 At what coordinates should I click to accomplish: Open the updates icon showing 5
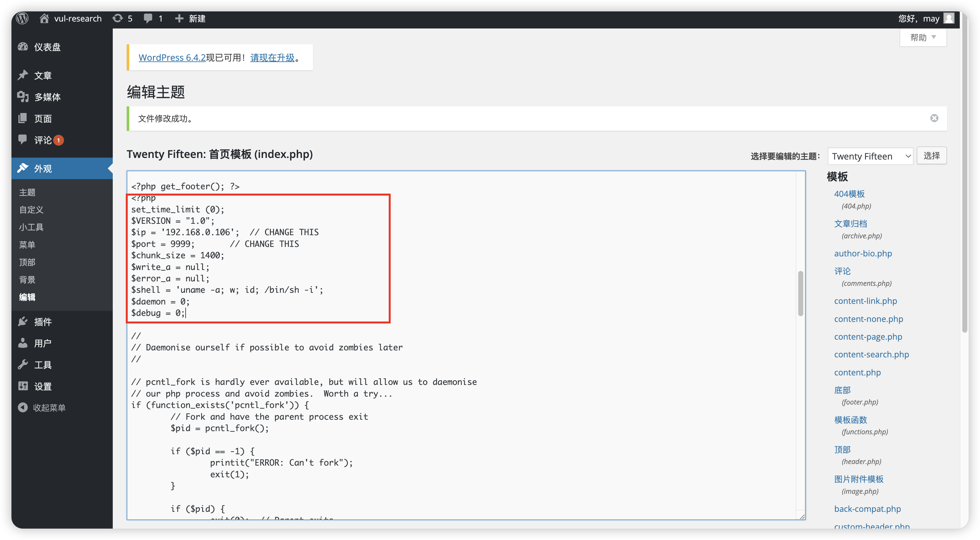118,18
